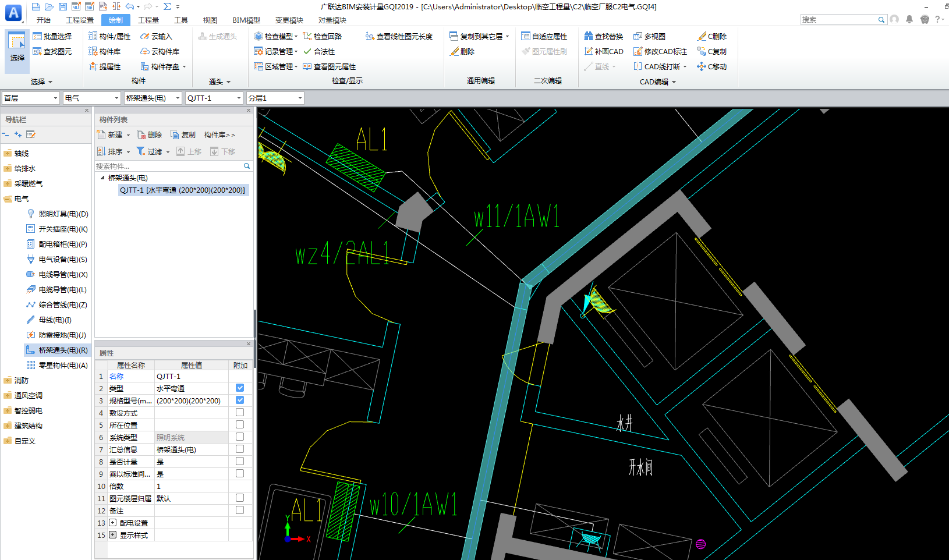This screenshot has width=949, height=560.
Task: Open the 电气 discipline dropdown
Action: (92, 98)
